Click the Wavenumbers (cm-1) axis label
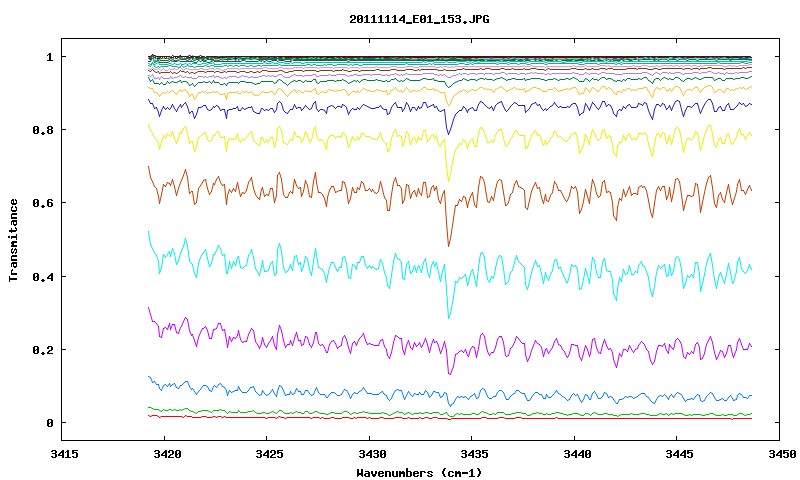Viewport: 800px width, 480px height. [x=419, y=473]
